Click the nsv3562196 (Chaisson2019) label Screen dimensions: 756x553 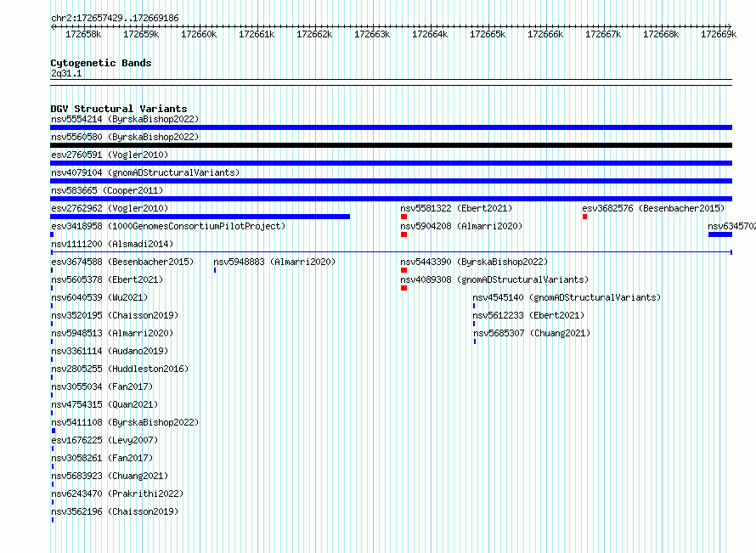[115, 511]
